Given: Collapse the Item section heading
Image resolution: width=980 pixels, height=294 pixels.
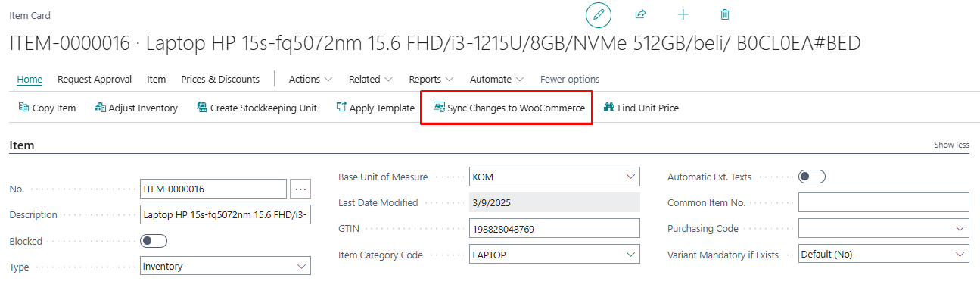Looking at the screenshot, I should point(22,145).
